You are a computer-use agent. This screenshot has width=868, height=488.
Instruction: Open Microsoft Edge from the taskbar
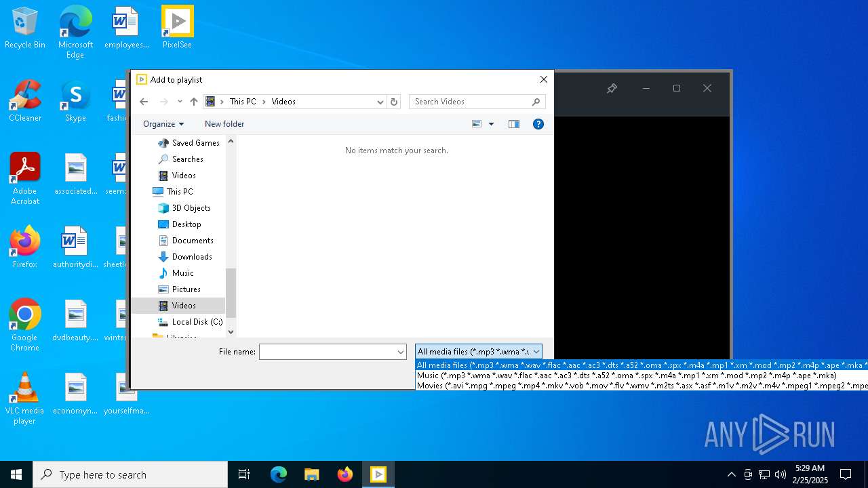point(279,474)
